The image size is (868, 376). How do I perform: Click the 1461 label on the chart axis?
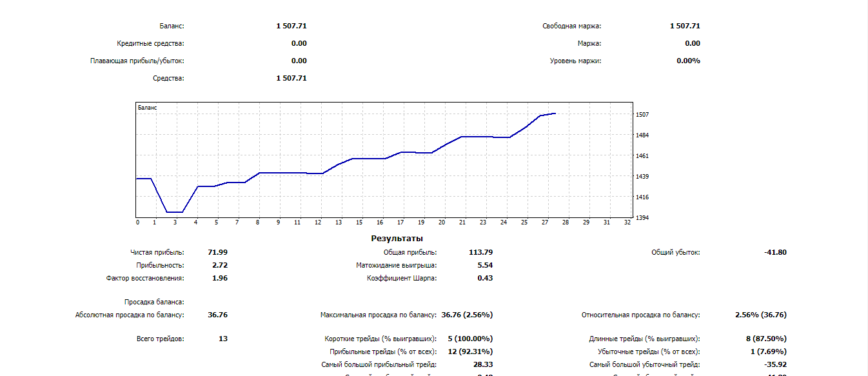643,156
